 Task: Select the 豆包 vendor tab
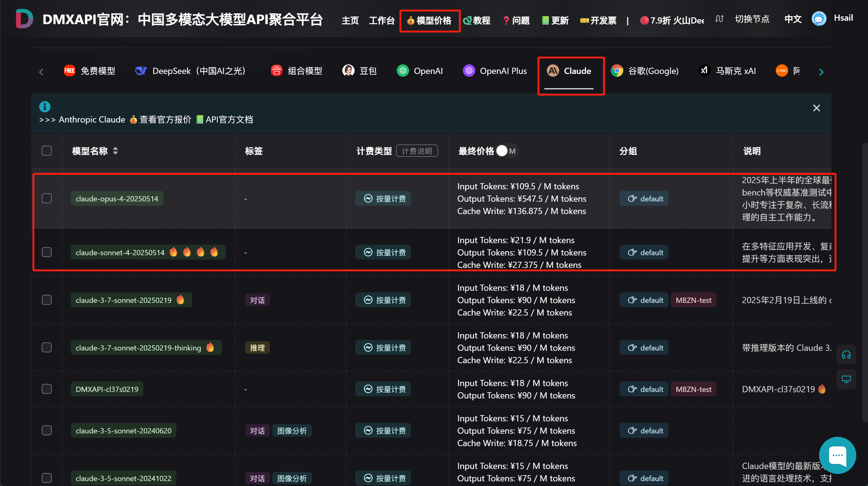pos(360,71)
